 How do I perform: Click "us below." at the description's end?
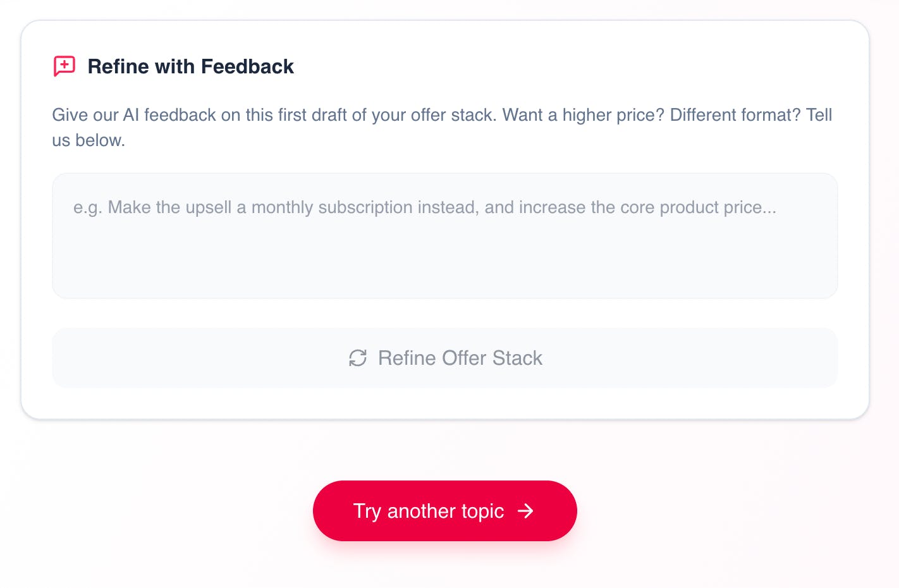tap(89, 140)
